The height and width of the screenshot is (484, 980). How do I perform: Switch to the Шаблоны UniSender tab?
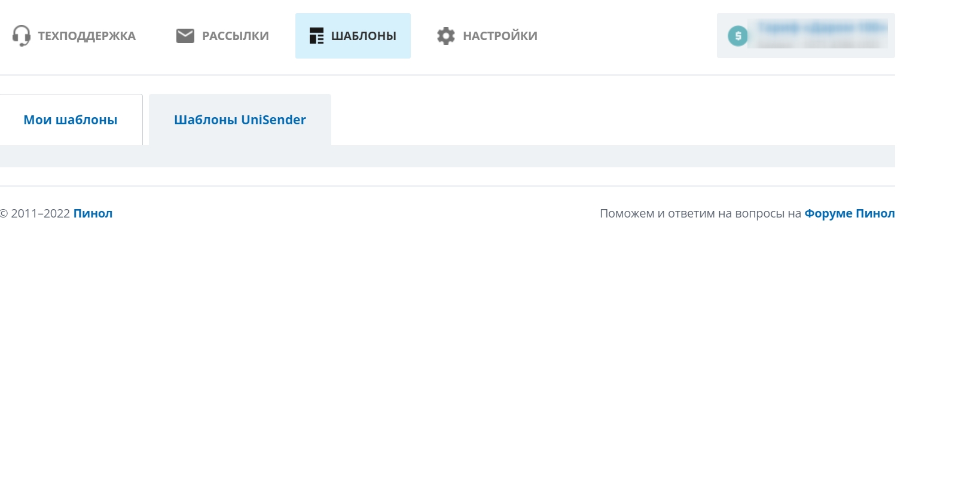[240, 120]
